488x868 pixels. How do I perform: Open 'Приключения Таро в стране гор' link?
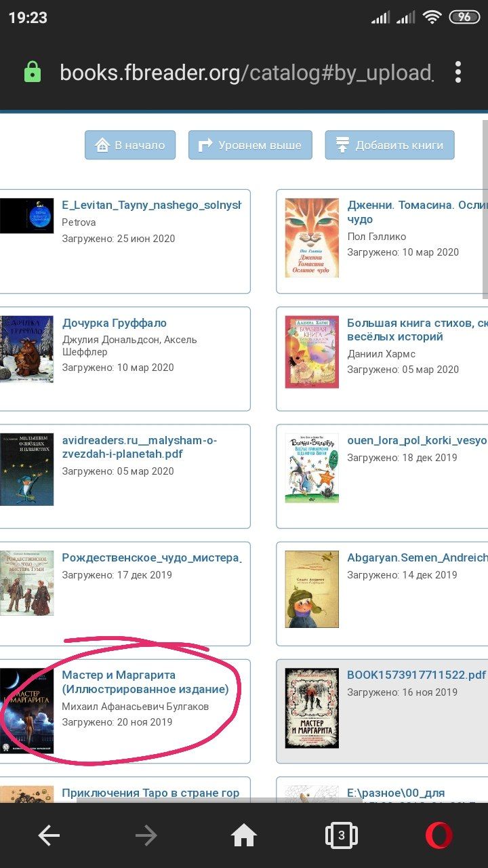coord(150,793)
